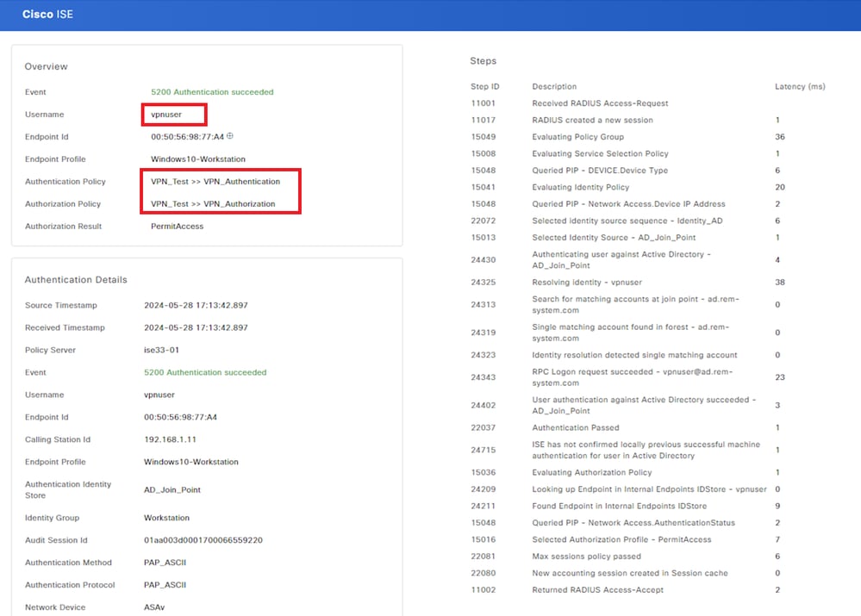Select the Audit Session Id value
The image size is (861, 616).
[x=203, y=540]
